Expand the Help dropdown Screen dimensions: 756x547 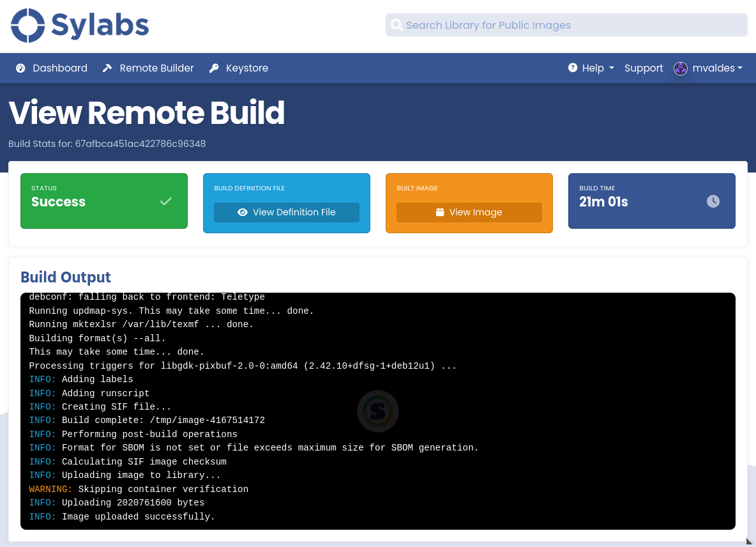591,68
